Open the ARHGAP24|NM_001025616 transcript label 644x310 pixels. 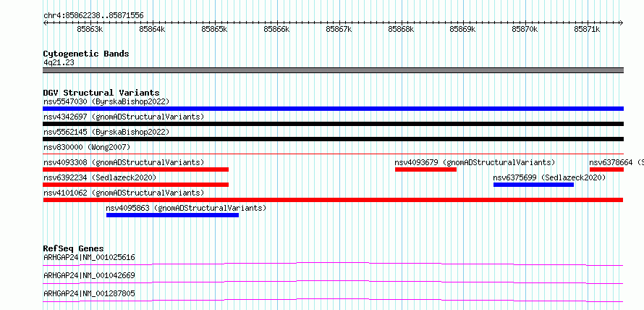tap(89, 257)
